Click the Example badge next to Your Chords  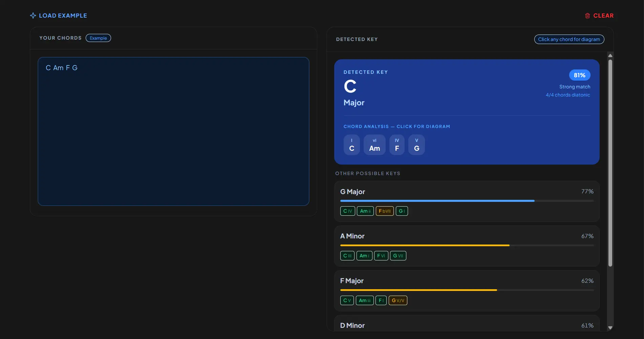point(98,38)
